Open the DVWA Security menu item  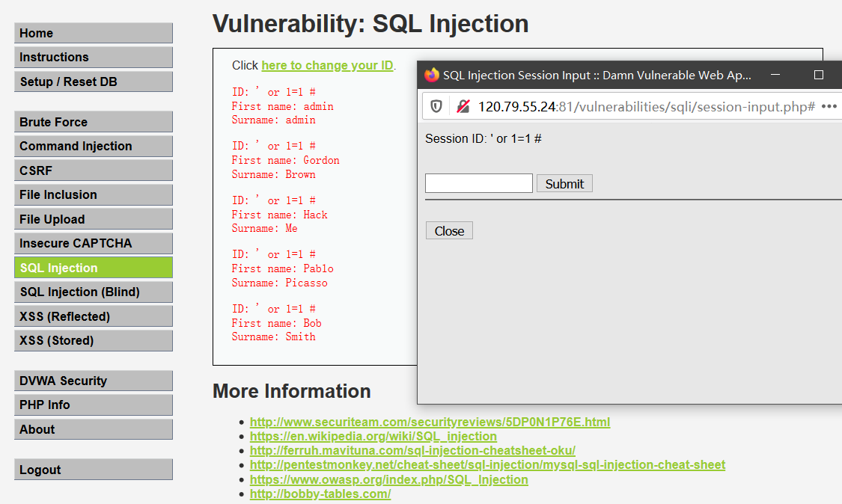click(x=93, y=381)
